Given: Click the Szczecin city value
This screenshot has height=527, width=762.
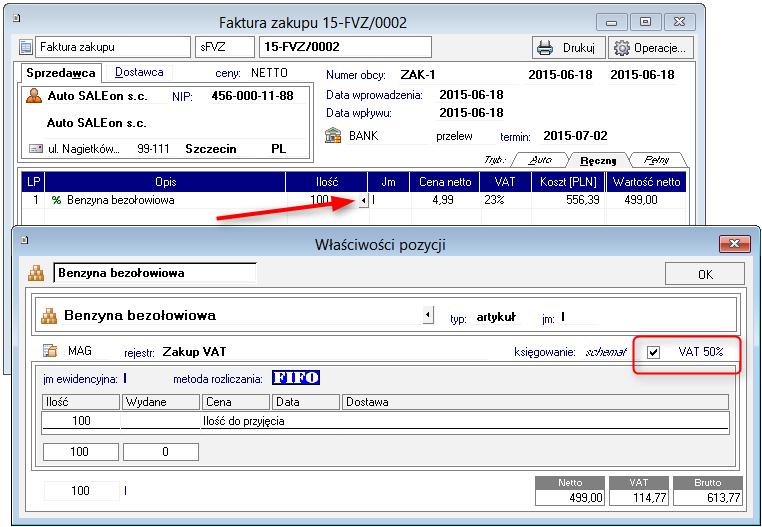Looking at the screenshot, I should point(211,149).
